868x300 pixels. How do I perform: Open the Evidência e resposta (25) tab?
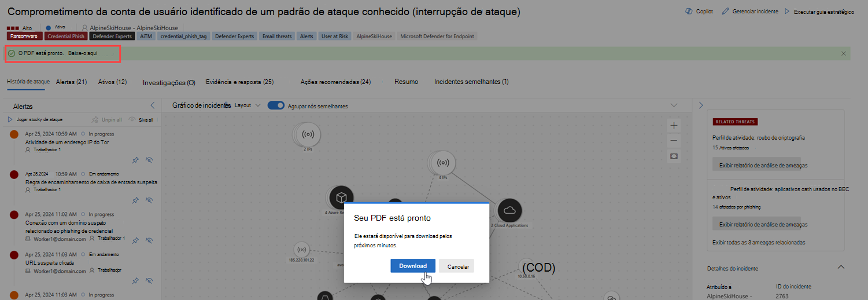[239, 82]
